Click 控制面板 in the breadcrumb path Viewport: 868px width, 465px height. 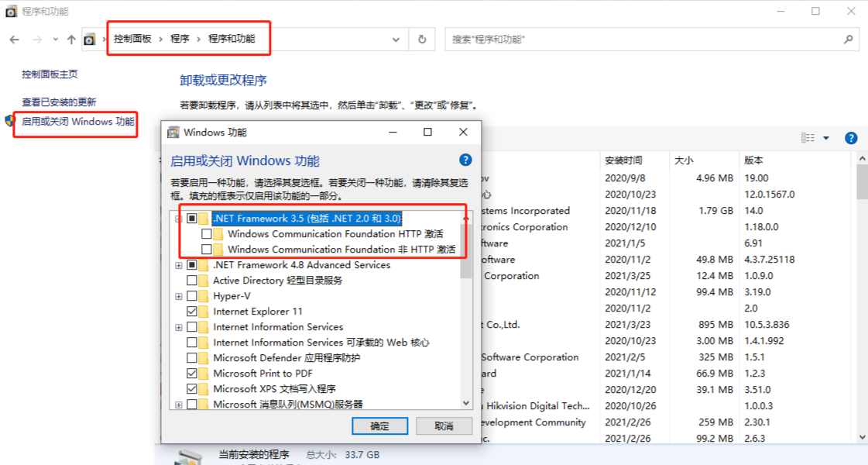[132, 38]
